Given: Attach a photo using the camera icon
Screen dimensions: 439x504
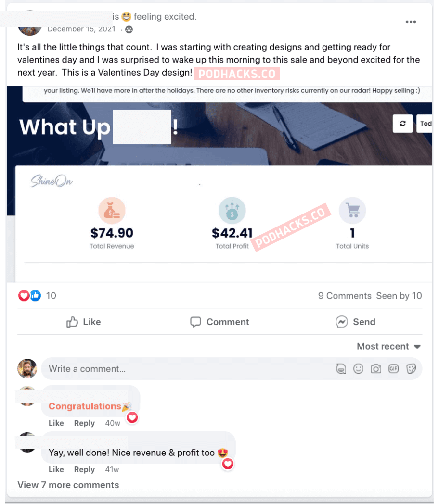Looking at the screenshot, I should 375,369.
